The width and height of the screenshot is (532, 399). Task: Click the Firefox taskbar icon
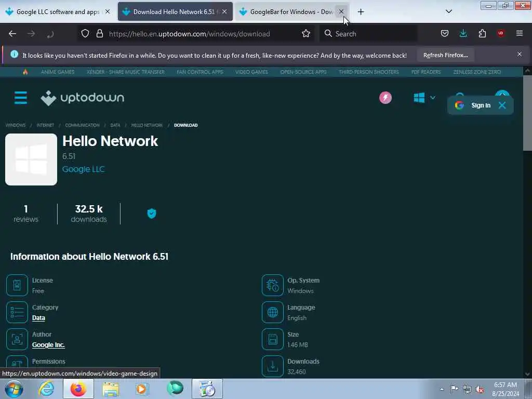coord(78,389)
